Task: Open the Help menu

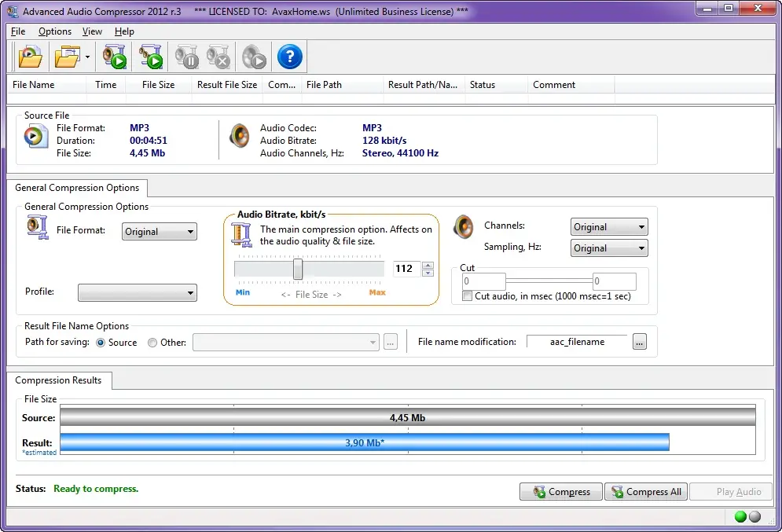Action: pyautogui.click(x=124, y=31)
